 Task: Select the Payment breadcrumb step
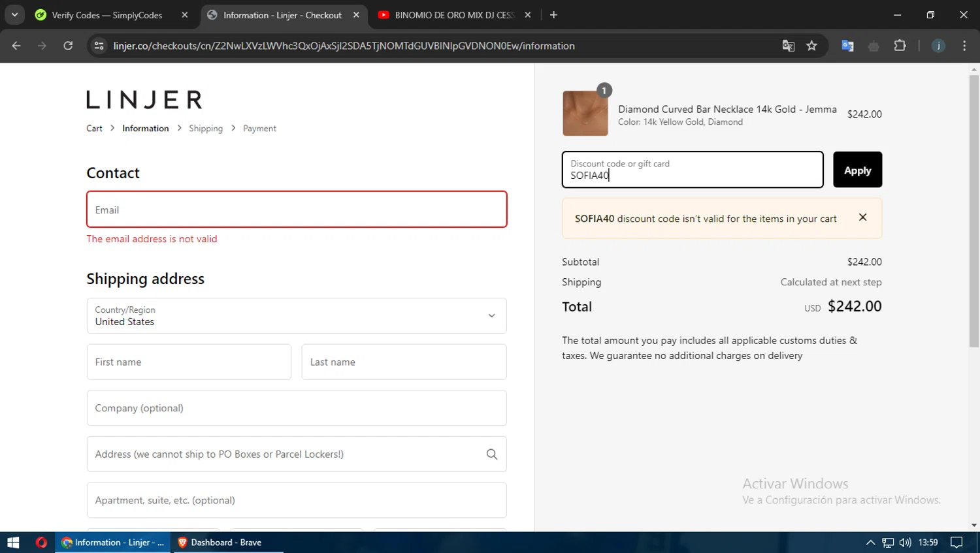pos(259,129)
